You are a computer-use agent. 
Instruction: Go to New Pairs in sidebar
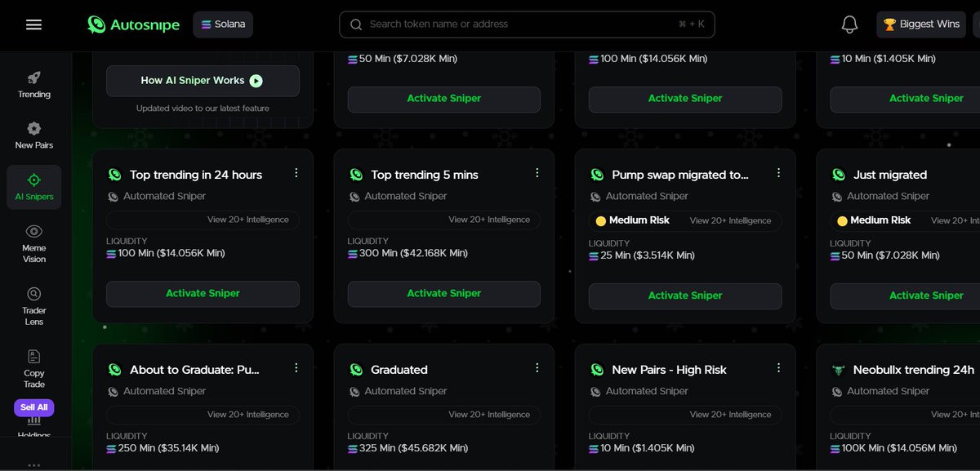pyautogui.click(x=34, y=135)
